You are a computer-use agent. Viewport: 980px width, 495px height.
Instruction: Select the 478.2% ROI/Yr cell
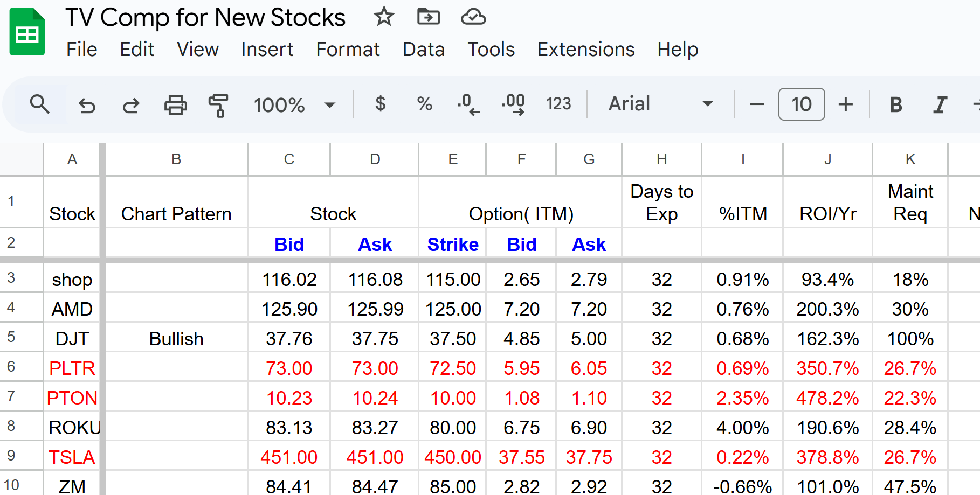click(x=827, y=398)
